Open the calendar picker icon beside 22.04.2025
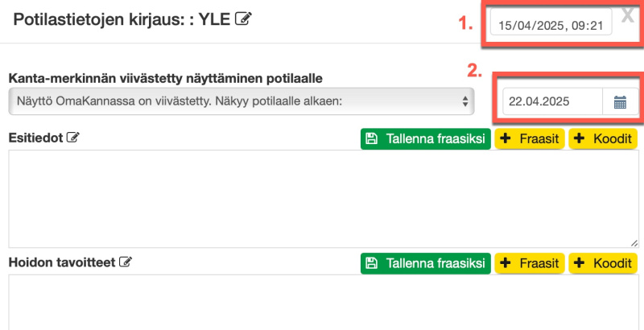The image size is (644, 330). (620, 102)
